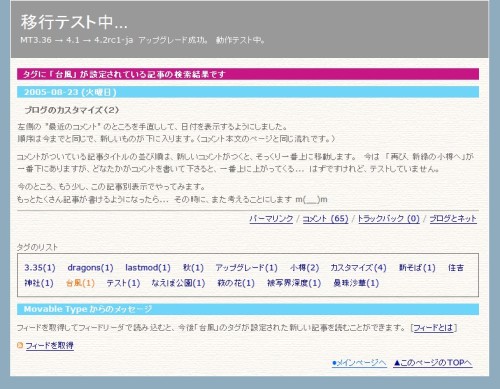The width and height of the screenshot is (500, 389).
Task: Open the ブログとネット category link
Action: tap(453, 219)
